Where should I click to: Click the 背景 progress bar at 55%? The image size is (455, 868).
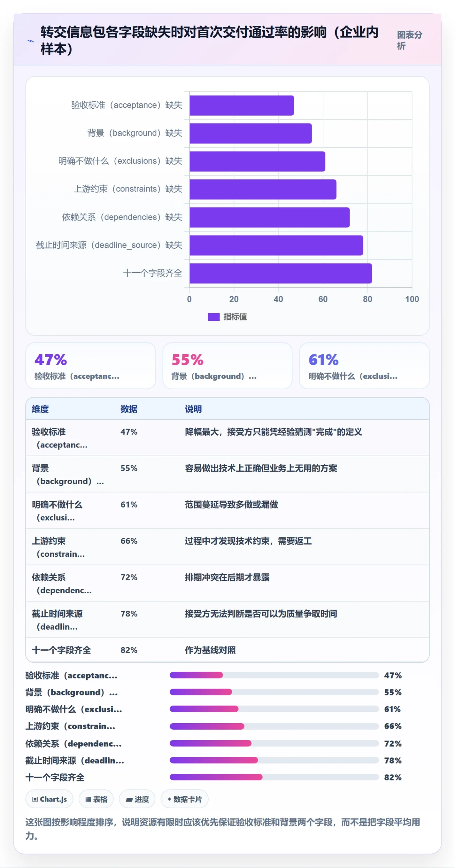pos(274,692)
